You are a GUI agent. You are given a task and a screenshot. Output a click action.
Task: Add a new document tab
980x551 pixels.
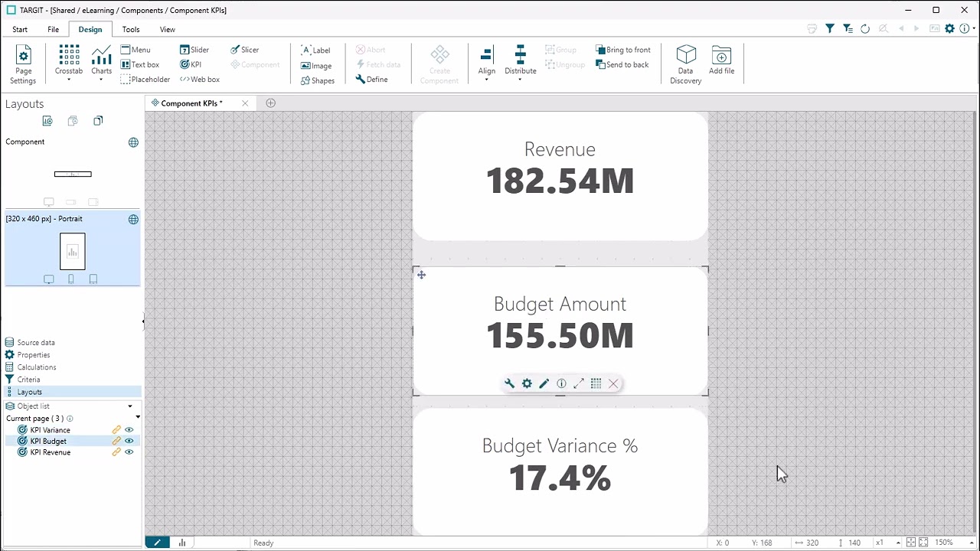pyautogui.click(x=270, y=103)
